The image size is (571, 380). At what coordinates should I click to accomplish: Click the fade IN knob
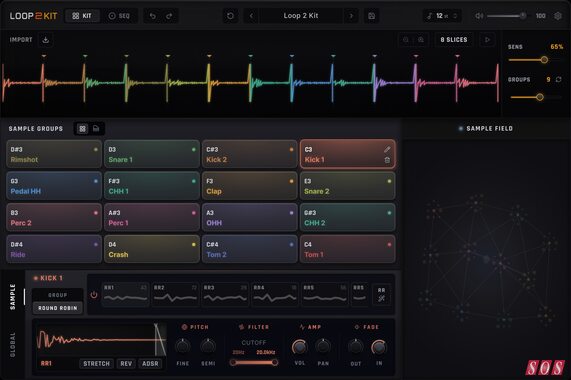pos(379,347)
